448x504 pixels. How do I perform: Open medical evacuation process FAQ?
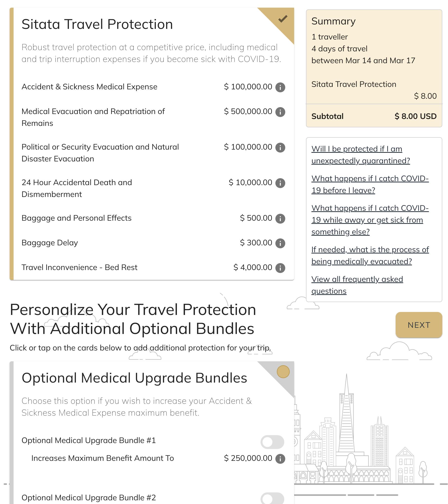click(370, 255)
